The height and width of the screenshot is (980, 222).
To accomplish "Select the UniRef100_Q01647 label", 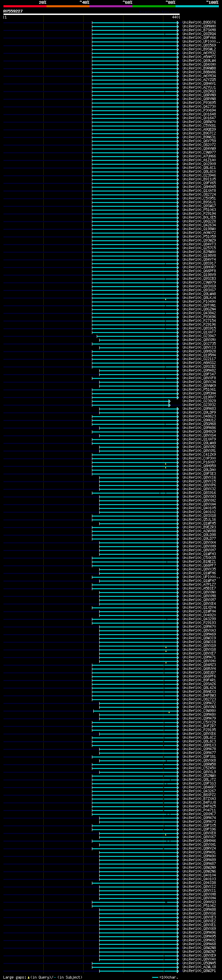I will 199,118.
